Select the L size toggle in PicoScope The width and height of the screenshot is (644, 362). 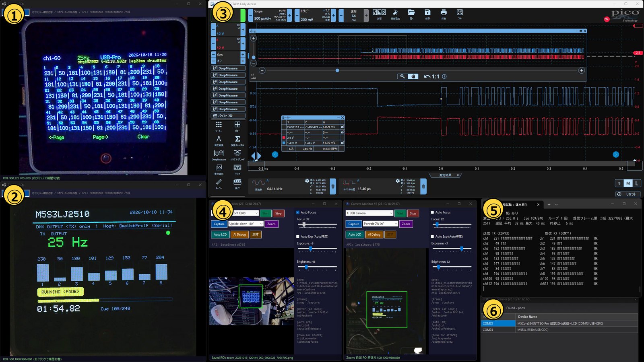pyautogui.click(x=637, y=183)
